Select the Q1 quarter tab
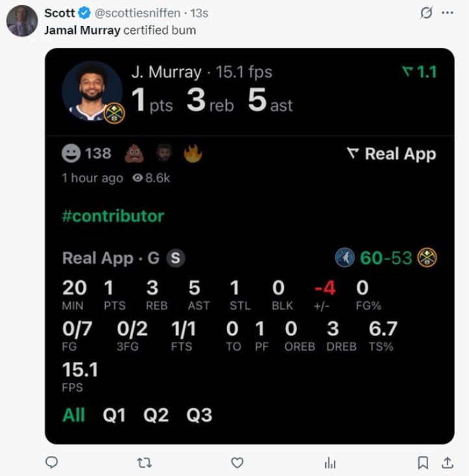 114,416
